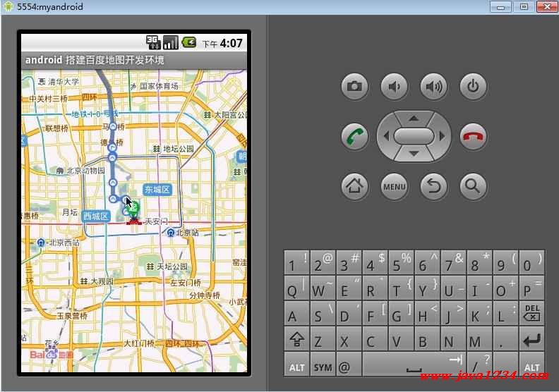Image resolution: width=559 pixels, height=392 pixels.
Task: Click the emulator camera button
Action: click(354, 86)
